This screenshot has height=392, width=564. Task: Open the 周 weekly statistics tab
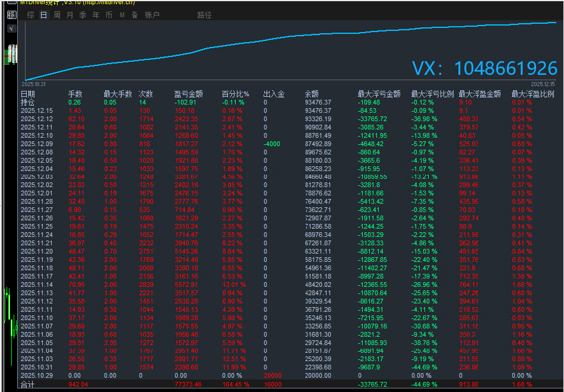(56, 15)
